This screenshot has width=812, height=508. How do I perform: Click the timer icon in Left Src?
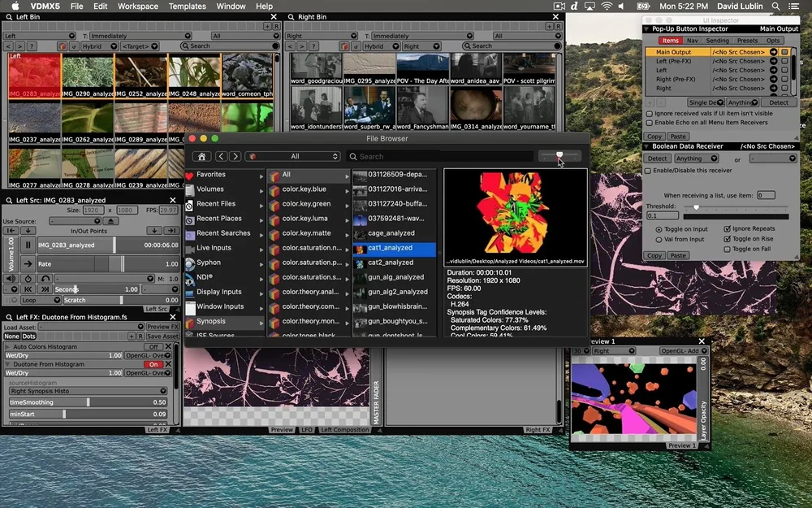[x=28, y=278]
